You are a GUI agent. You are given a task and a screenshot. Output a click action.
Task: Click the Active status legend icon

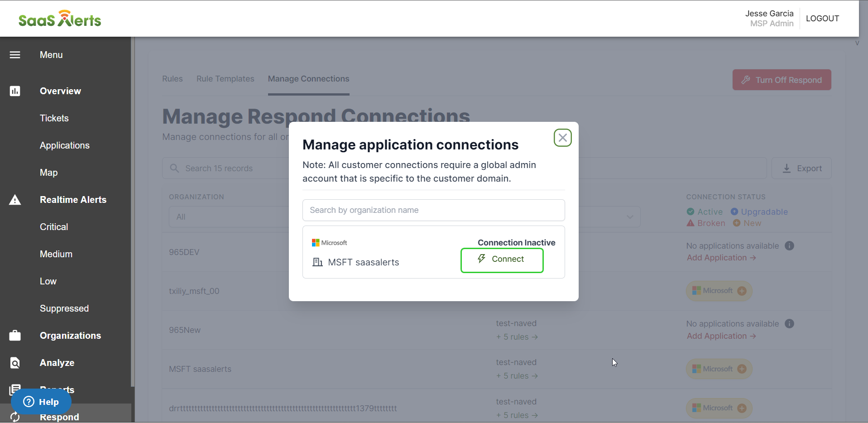691,211
